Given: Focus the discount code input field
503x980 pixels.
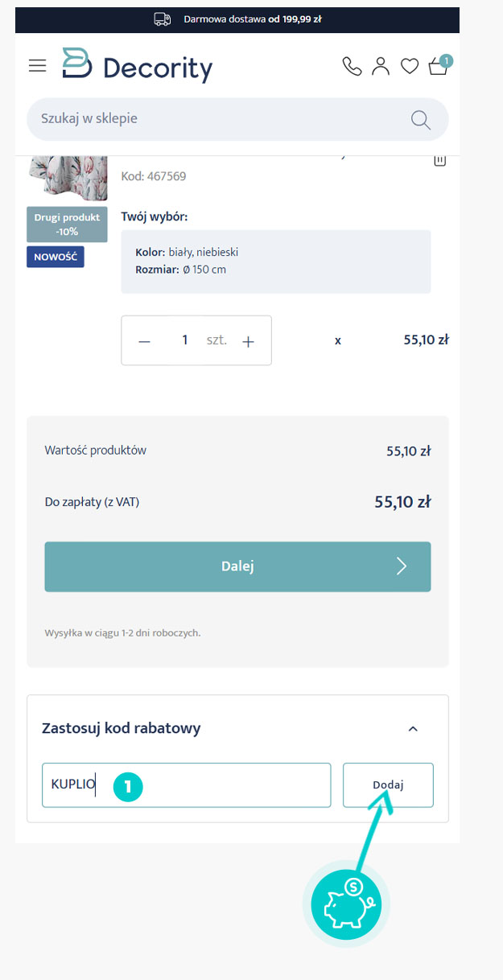Looking at the screenshot, I should click(x=187, y=785).
